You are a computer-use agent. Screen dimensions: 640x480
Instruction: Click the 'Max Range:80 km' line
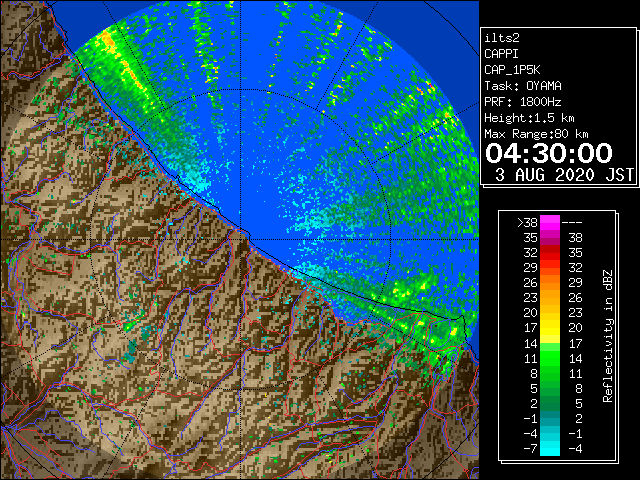tap(536, 134)
